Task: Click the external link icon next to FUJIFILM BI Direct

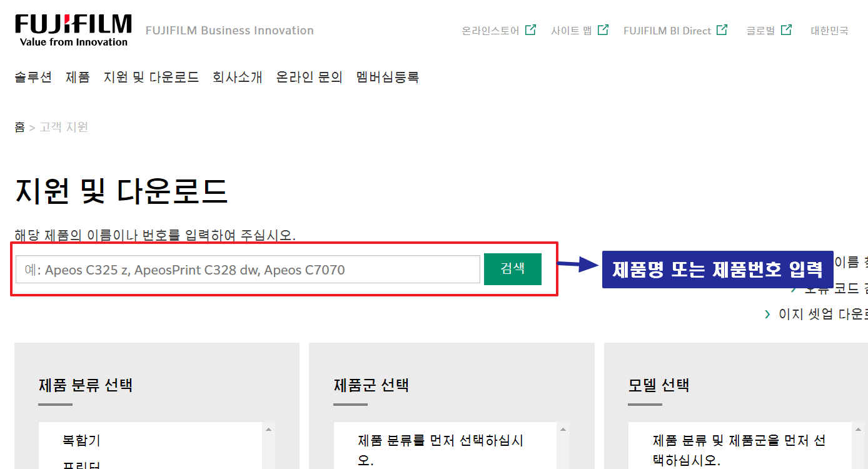Action: [723, 29]
